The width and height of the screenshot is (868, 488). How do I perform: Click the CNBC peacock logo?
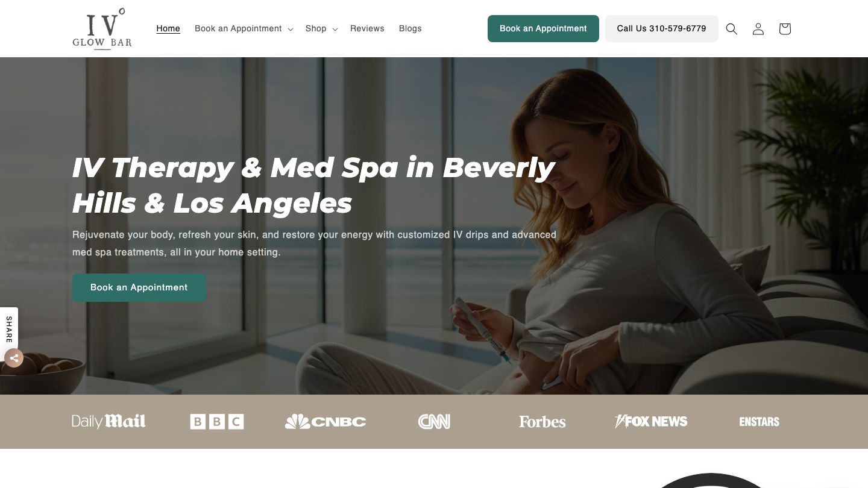(325, 422)
